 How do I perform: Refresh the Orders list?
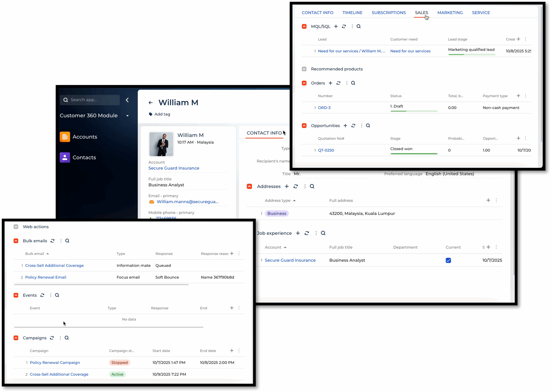338,83
